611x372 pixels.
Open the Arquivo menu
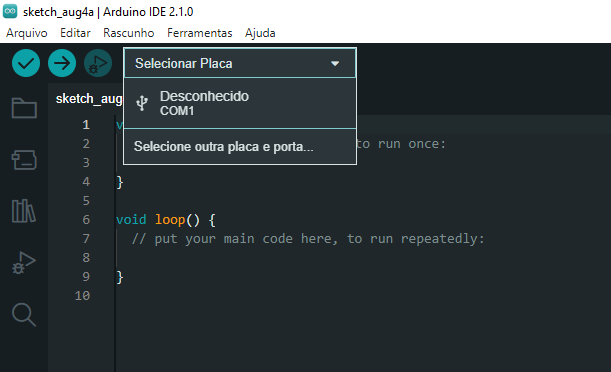tap(26, 33)
